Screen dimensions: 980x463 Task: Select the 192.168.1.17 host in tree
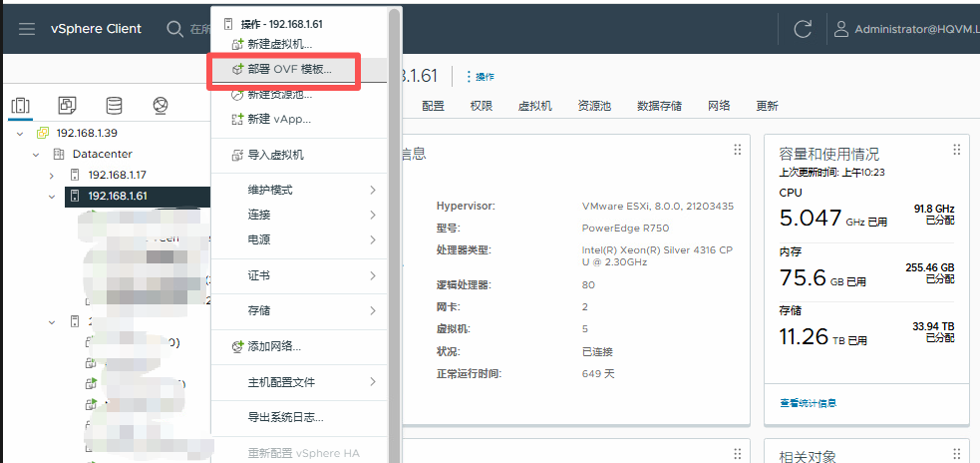(117, 175)
